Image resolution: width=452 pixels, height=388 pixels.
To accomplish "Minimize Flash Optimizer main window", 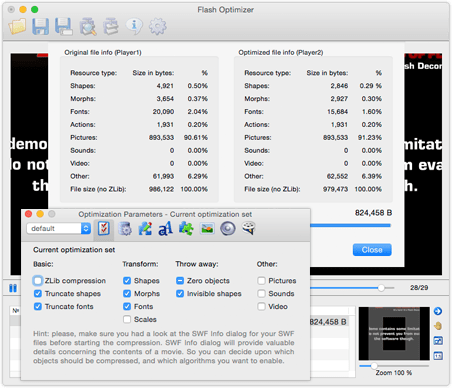I will [23, 10].
